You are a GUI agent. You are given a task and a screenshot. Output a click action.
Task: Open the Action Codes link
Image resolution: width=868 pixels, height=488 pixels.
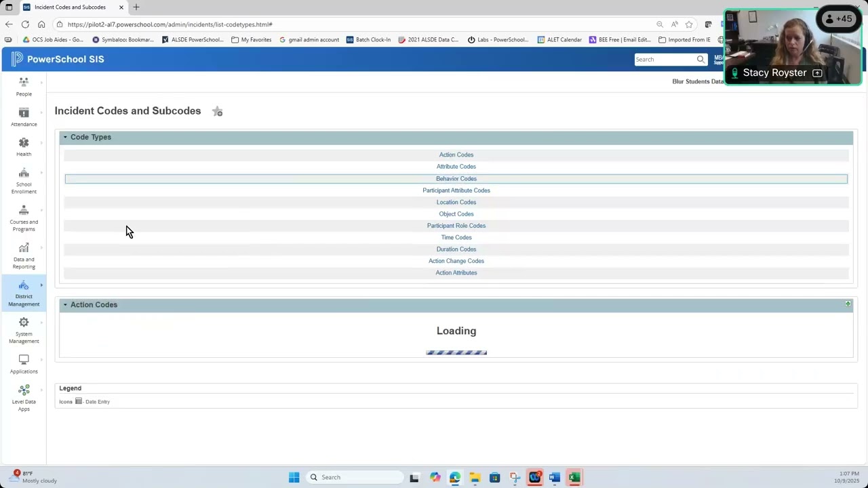(x=456, y=155)
